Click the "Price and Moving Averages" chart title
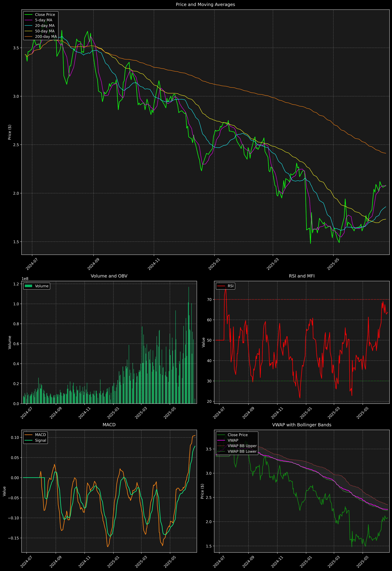Screen dimensions: 392x571 [x=205, y=4]
